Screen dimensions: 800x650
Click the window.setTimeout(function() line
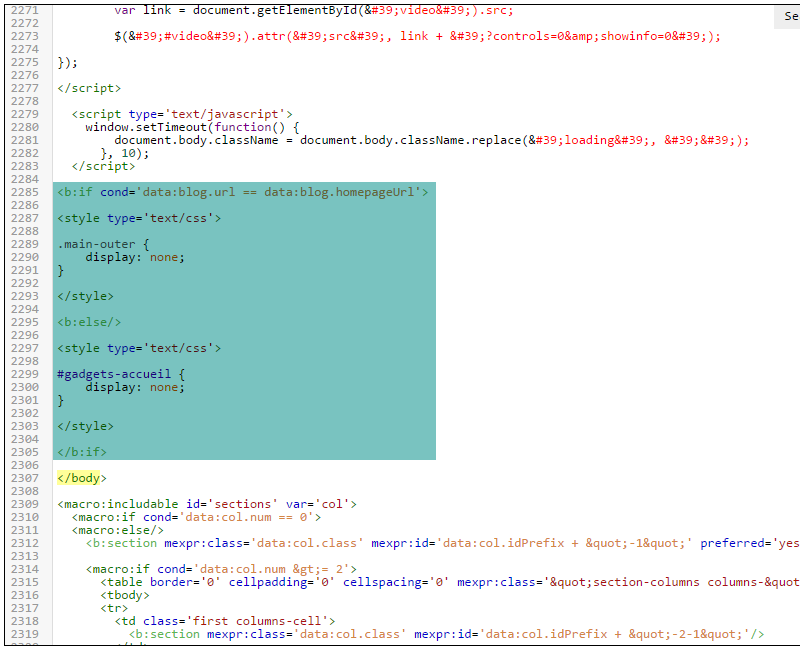pyautogui.click(x=192, y=127)
